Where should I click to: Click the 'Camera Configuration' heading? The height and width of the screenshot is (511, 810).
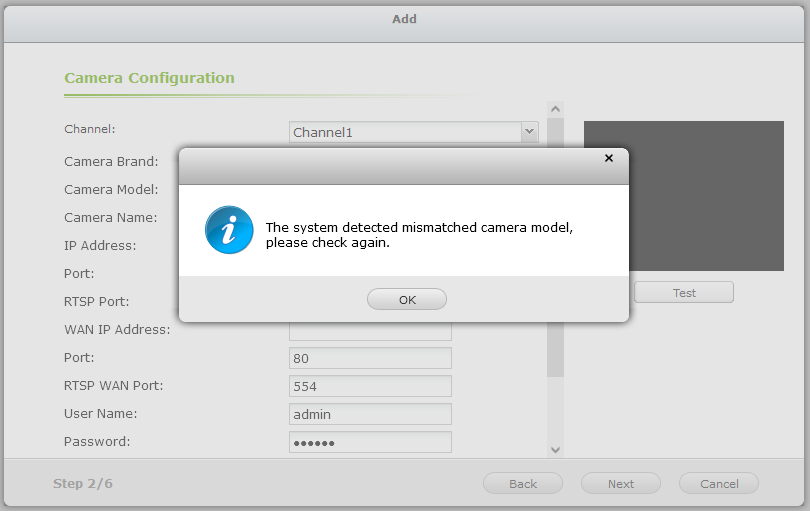click(149, 78)
